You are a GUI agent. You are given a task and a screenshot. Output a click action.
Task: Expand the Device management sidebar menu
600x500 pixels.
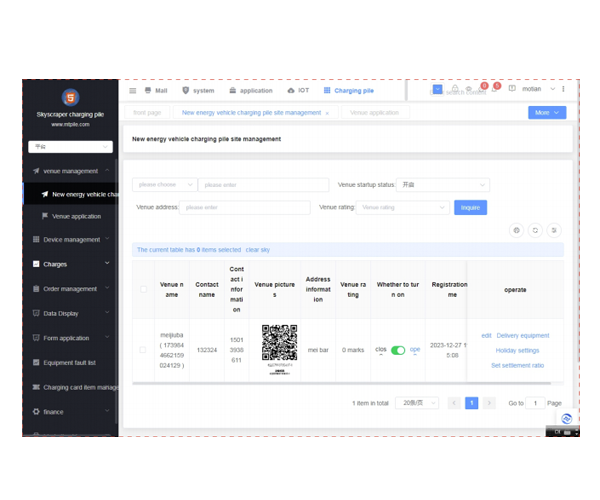pyautogui.click(x=70, y=239)
